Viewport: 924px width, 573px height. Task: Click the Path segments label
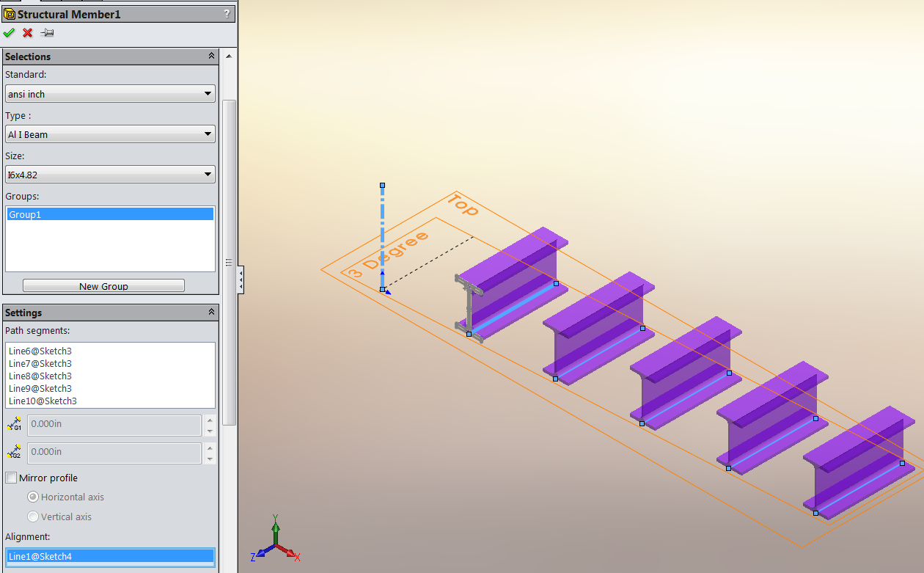[37, 330]
